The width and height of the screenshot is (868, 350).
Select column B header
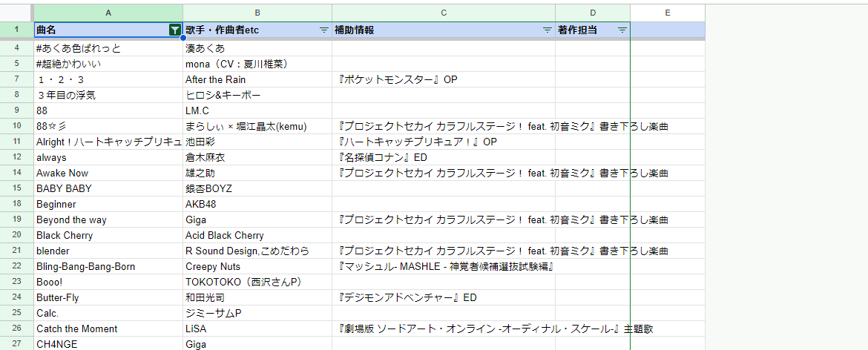[257, 12]
